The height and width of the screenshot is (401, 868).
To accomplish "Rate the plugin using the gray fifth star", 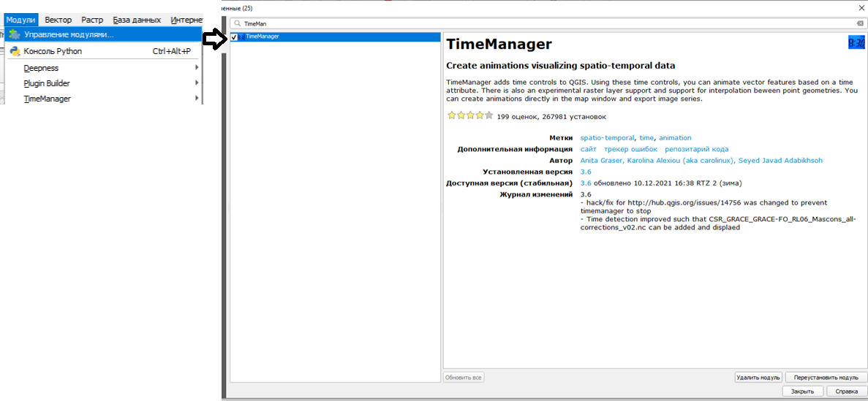I will (x=488, y=115).
